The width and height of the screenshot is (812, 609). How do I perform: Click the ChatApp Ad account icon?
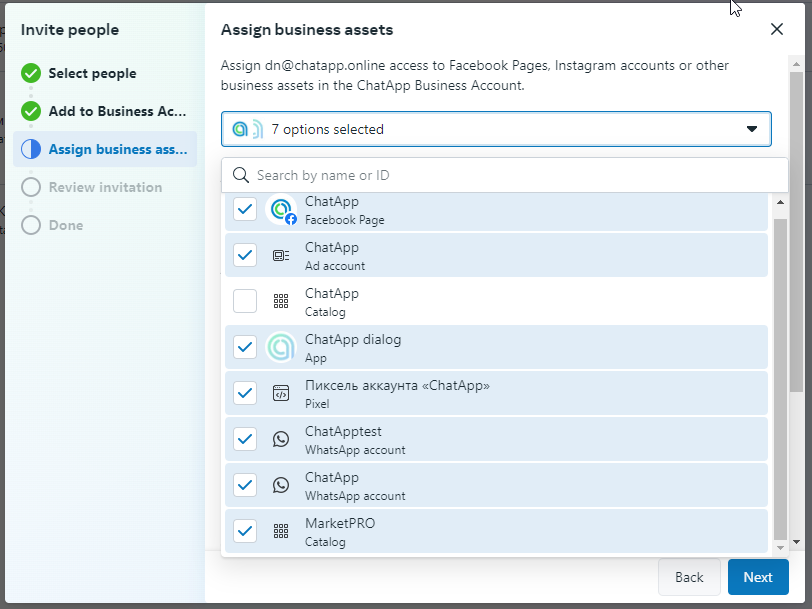(x=281, y=256)
